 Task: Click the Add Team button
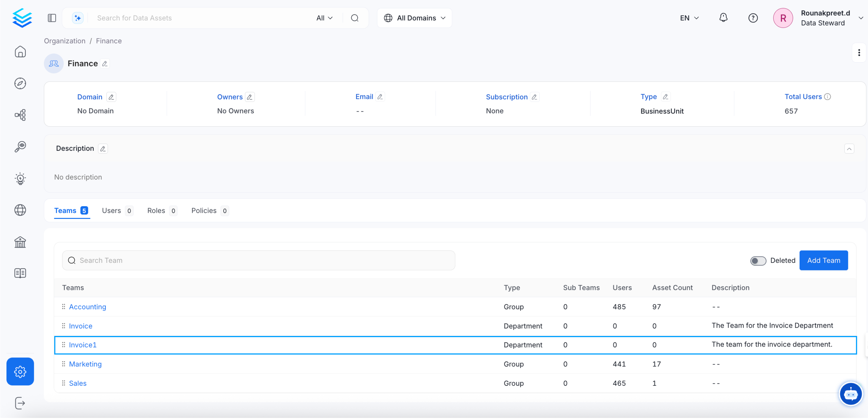823,260
